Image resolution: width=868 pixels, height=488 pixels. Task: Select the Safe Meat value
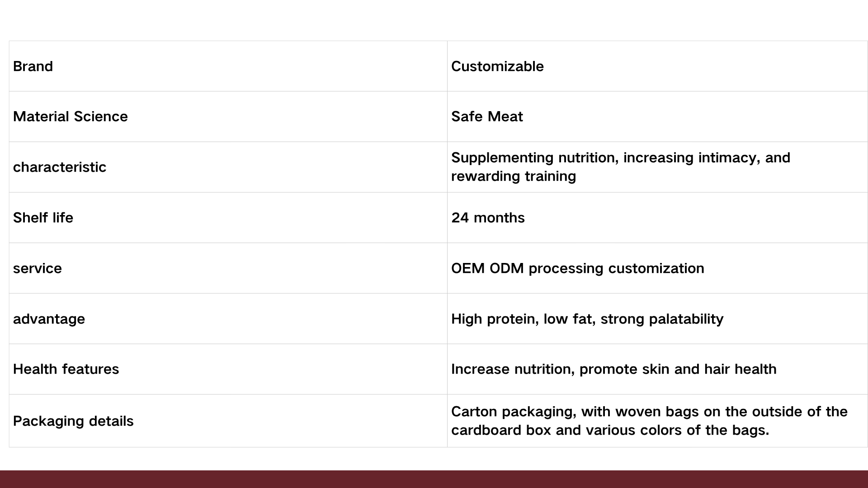[487, 117]
